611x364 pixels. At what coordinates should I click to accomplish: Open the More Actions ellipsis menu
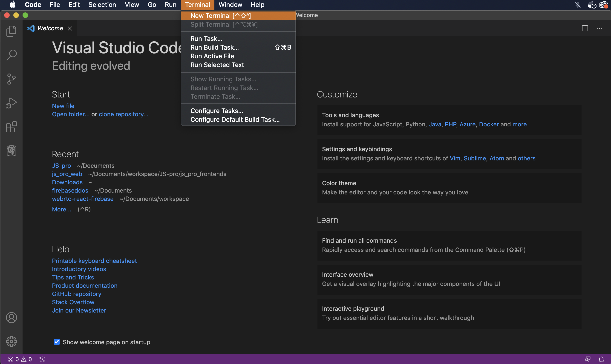coord(599,28)
